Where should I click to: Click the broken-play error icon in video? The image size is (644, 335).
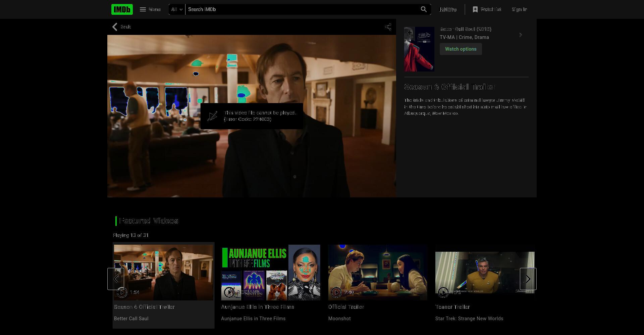point(212,116)
